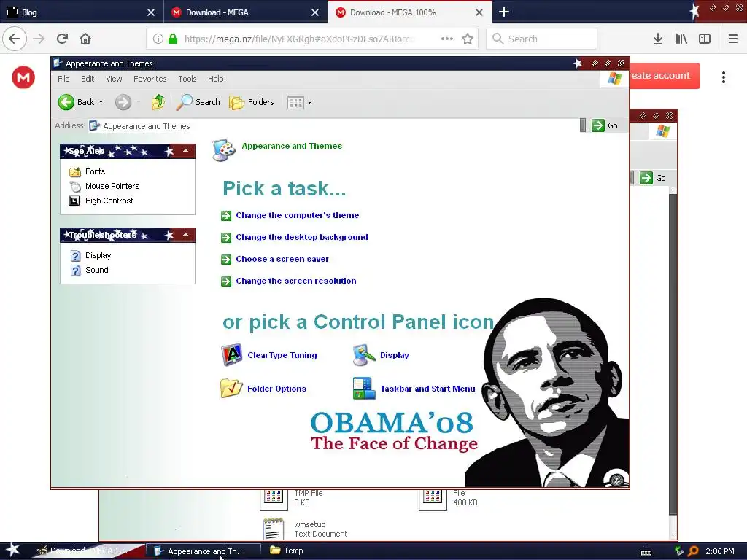Open the Edit menu
This screenshot has width=747, height=560.
(88, 79)
